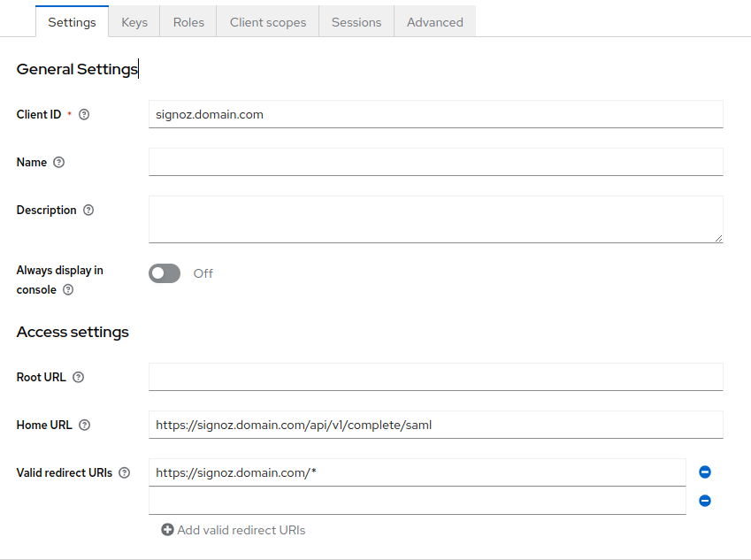Remove the empty redirect URI row
The width and height of the screenshot is (751, 560).
[x=705, y=501]
